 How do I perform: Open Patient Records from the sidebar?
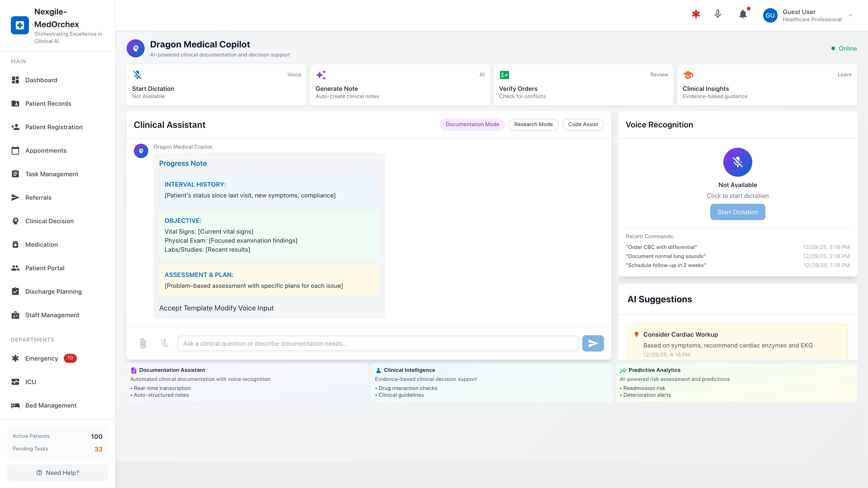pos(48,103)
